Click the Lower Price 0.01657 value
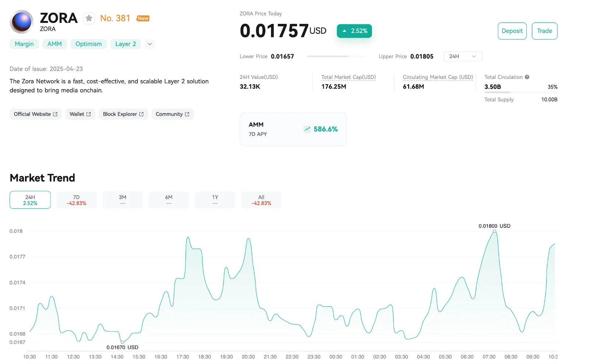 (282, 56)
